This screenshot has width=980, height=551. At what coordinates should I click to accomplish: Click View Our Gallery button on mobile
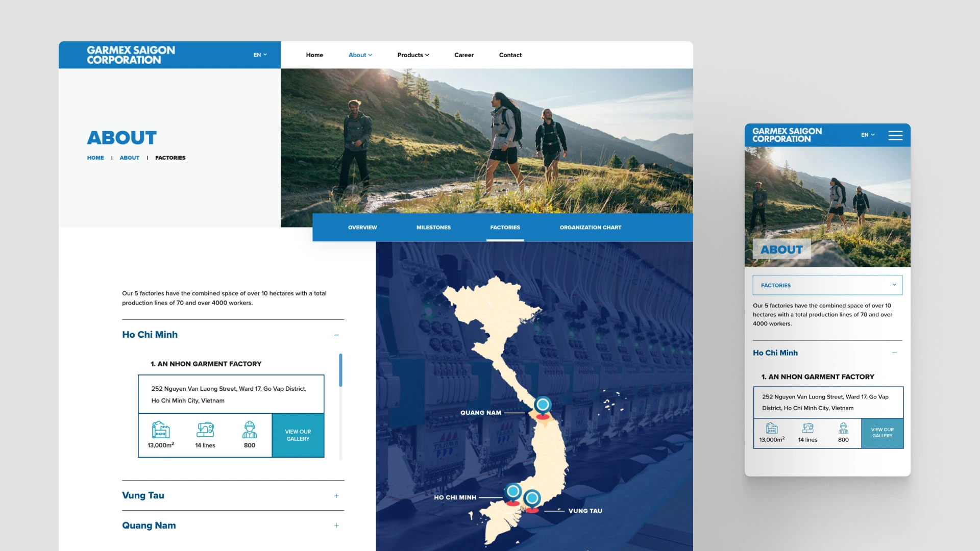pyautogui.click(x=883, y=433)
